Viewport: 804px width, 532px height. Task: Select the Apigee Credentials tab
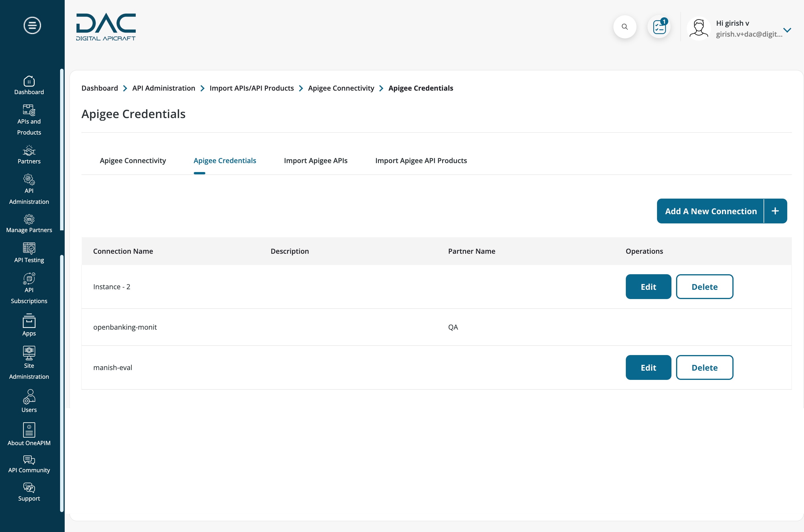point(225,160)
